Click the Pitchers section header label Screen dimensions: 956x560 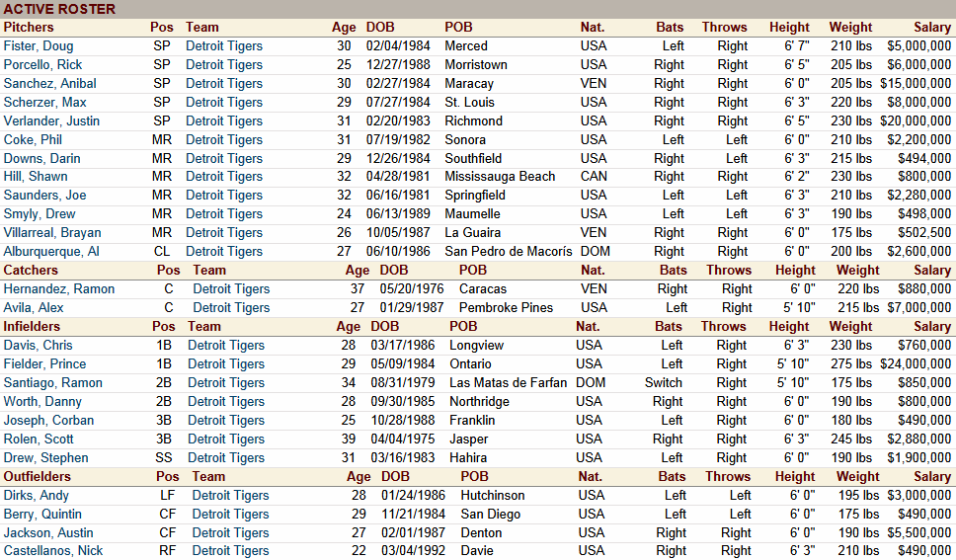[30, 27]
